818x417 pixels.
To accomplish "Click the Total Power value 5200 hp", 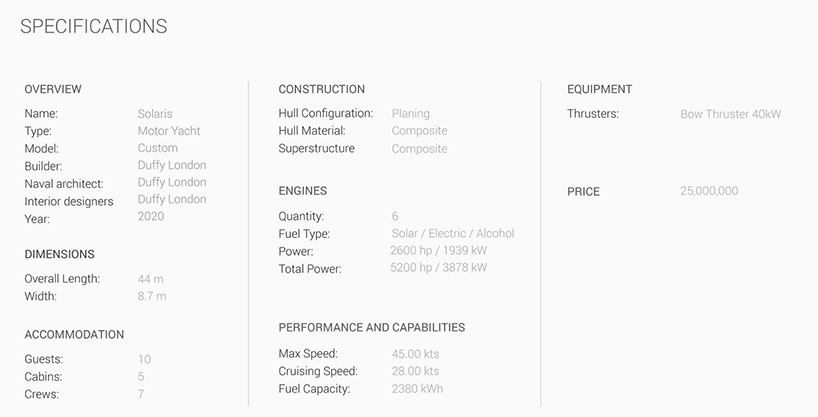I will point(438,268).
